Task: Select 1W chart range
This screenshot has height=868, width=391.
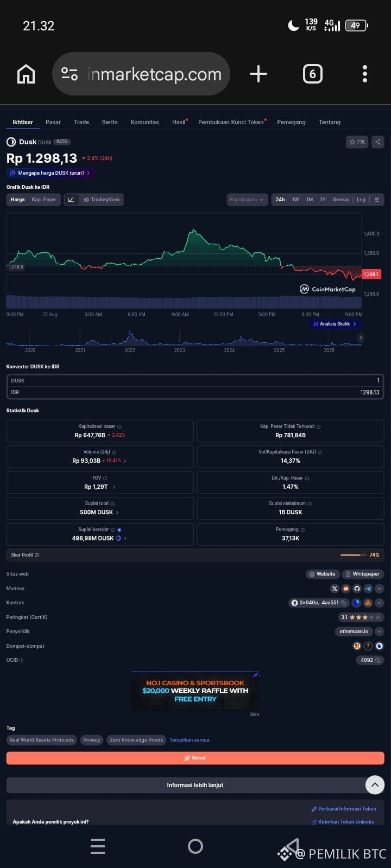Action: pos(295,200)
